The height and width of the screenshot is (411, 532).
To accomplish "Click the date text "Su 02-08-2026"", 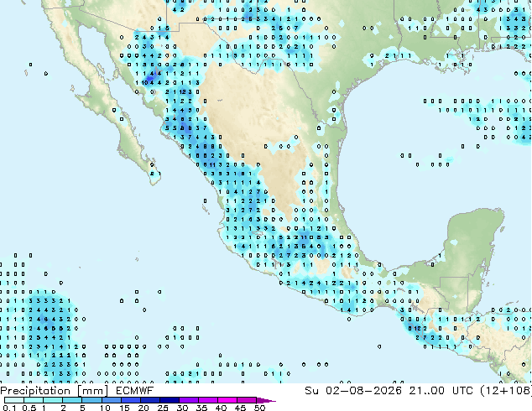I will click(353, 391).
